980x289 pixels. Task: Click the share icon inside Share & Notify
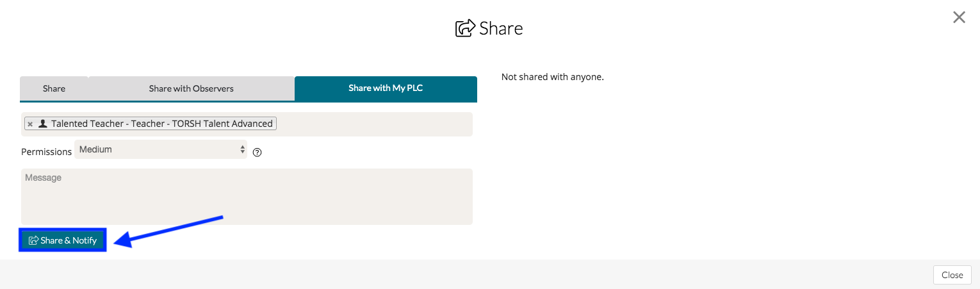click(33, 240)
